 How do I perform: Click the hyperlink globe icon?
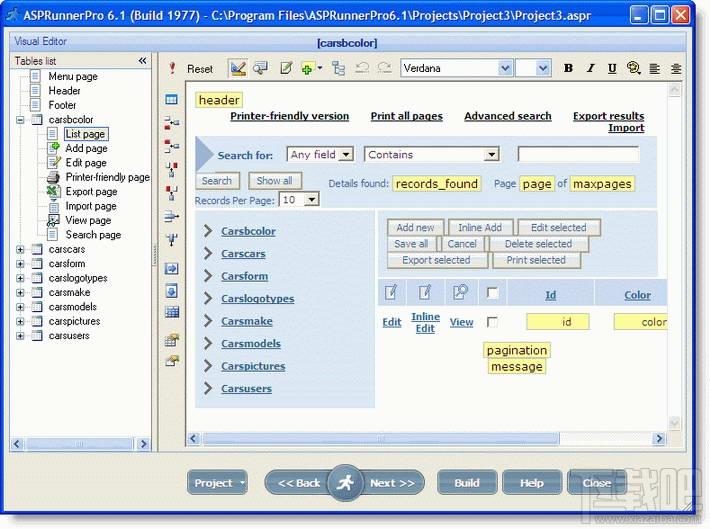click(x=633, y=68)
